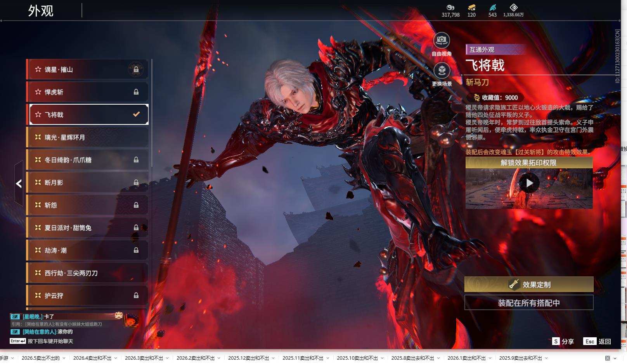Expand the chevron beside the sheet grid icon
The image size is (627, 364).
pos(615,358)
